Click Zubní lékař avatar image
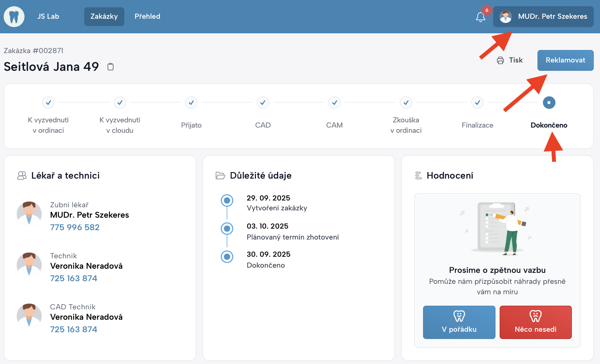Viewport: 600px width, 364px height. click(x=29, y=214)
